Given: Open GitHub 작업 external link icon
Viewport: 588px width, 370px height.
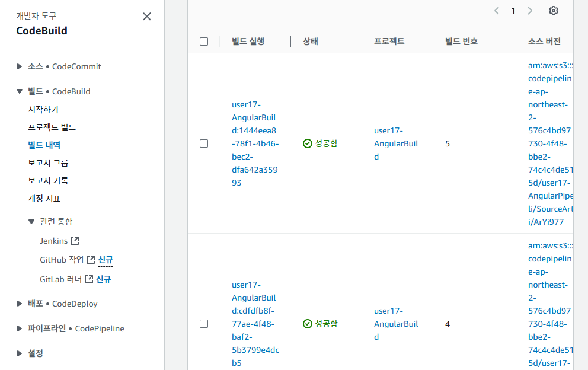Looking at the screenshot, I should (91, 260).
